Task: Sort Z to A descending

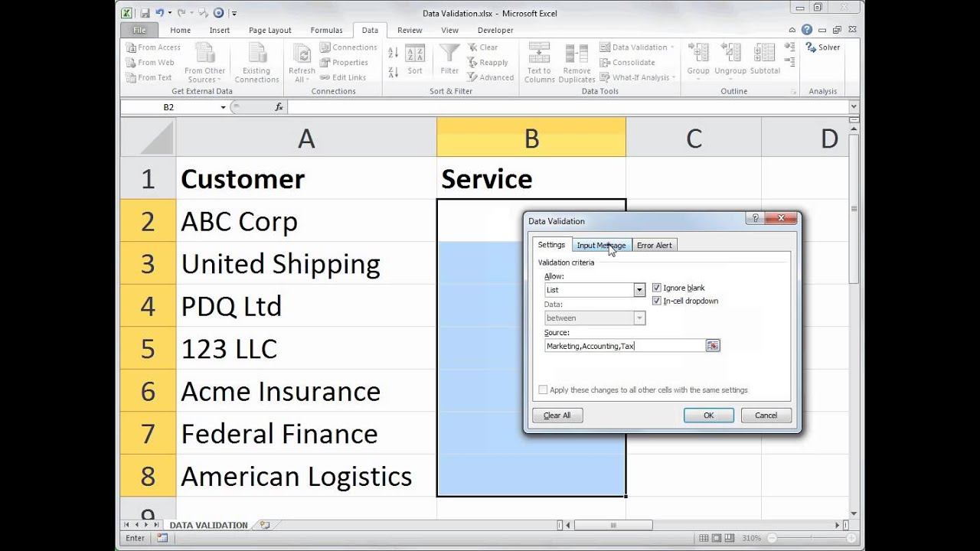Action: click(393, 71)
